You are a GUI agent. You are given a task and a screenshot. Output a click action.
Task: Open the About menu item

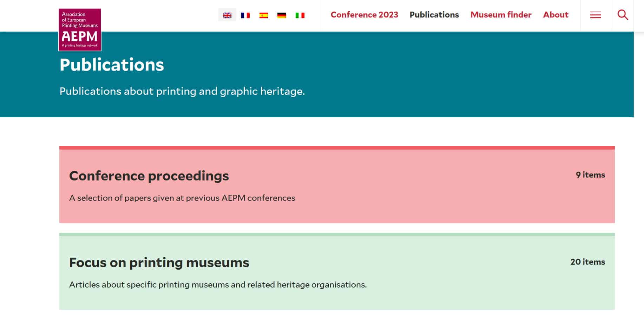click(556, 15)
